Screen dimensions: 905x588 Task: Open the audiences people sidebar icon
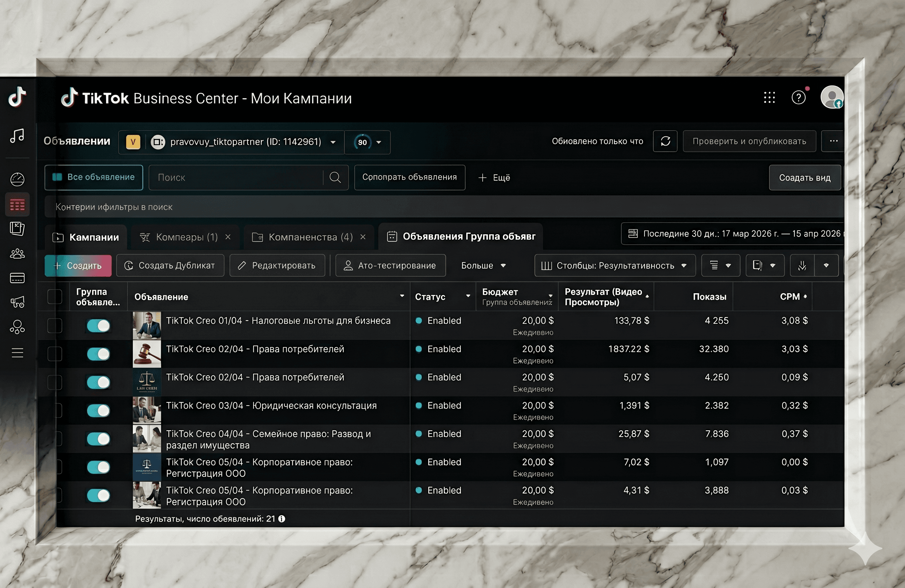[17, 253]
